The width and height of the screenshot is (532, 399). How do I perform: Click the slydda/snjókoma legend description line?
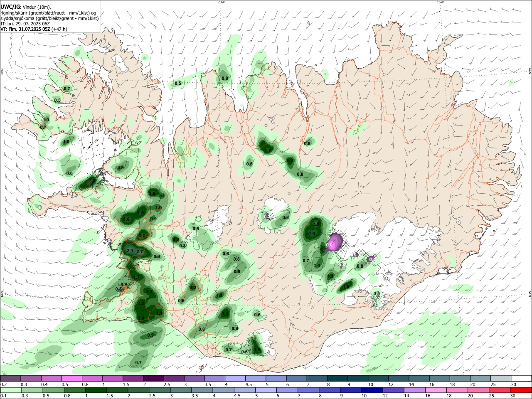point(49,18)
